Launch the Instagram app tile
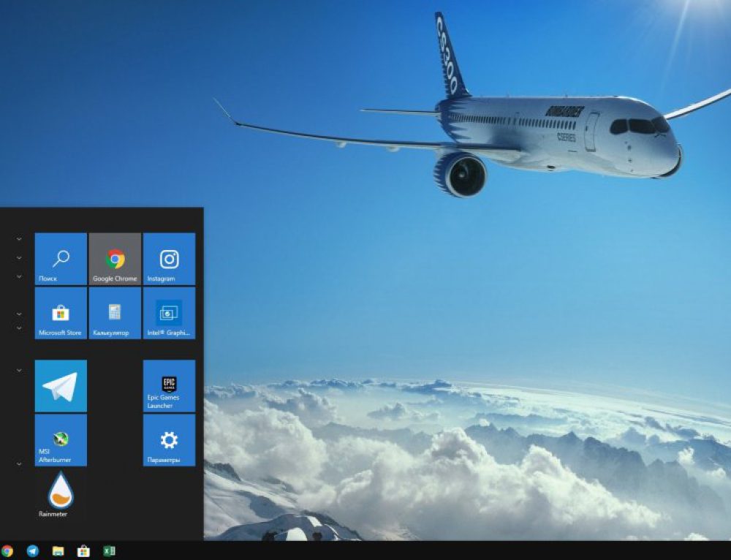The width and height of the screenshot is (731, 560). click(168, 260)
